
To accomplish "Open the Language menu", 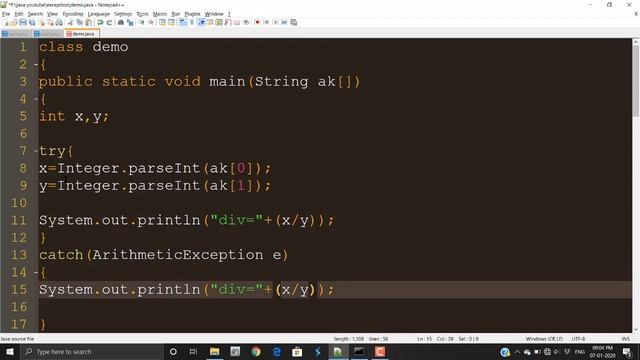I will coord(99,14).
